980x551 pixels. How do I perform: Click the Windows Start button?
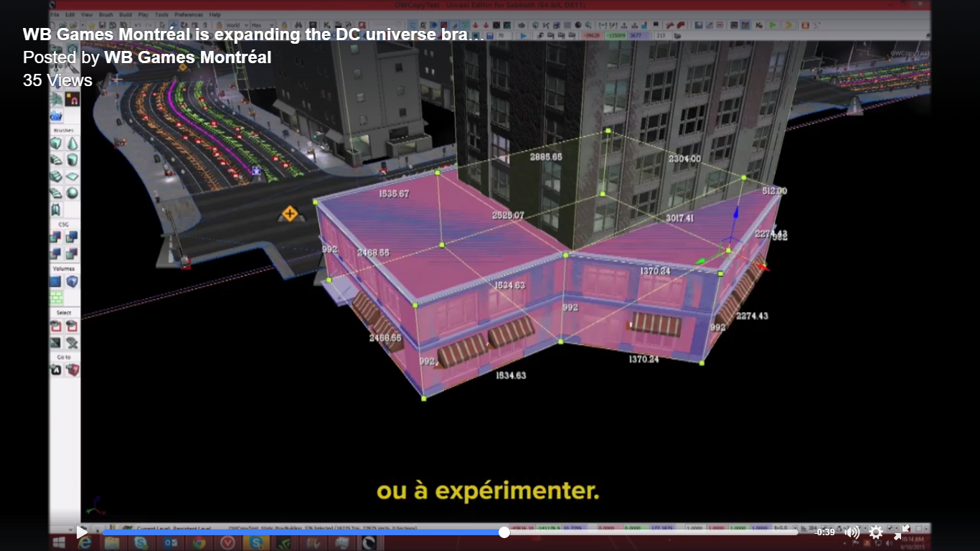pyautogui.click(x=59, y=542)
